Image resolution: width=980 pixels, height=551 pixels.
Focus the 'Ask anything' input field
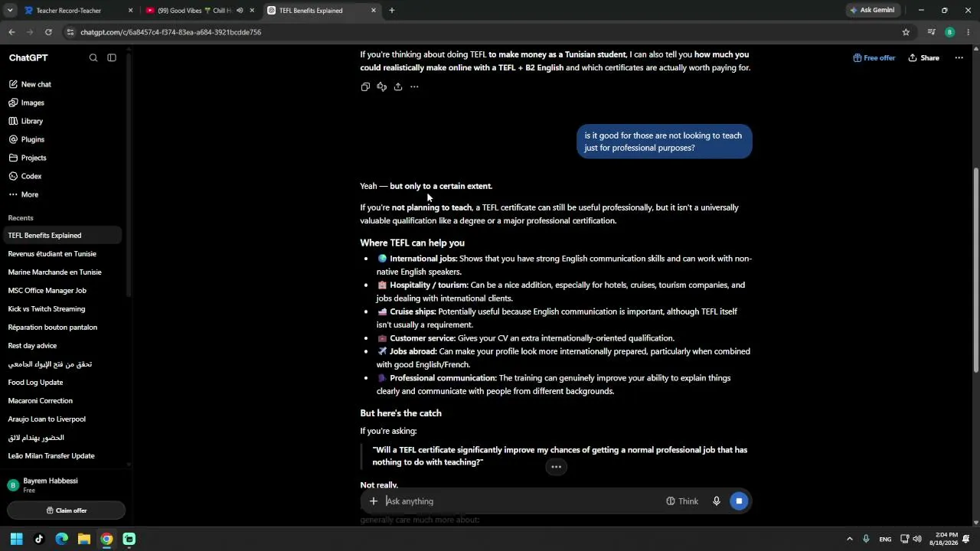point(521,501)
